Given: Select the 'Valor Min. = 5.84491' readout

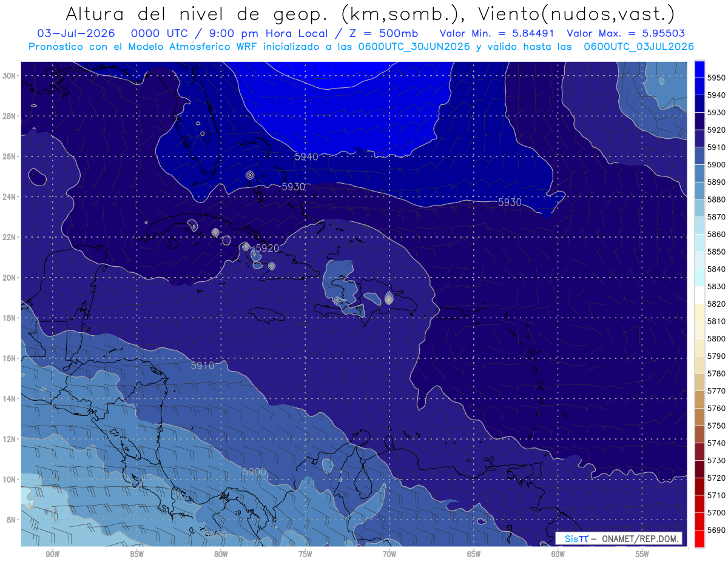Looking at the screenshot, I should (x=497, y=33).
